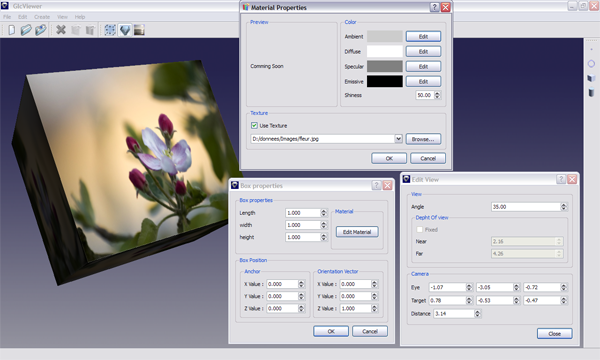Screen dimensions: 600x360
Task: Click the dashed selection-frame toolbar icon
Action: 110,30
